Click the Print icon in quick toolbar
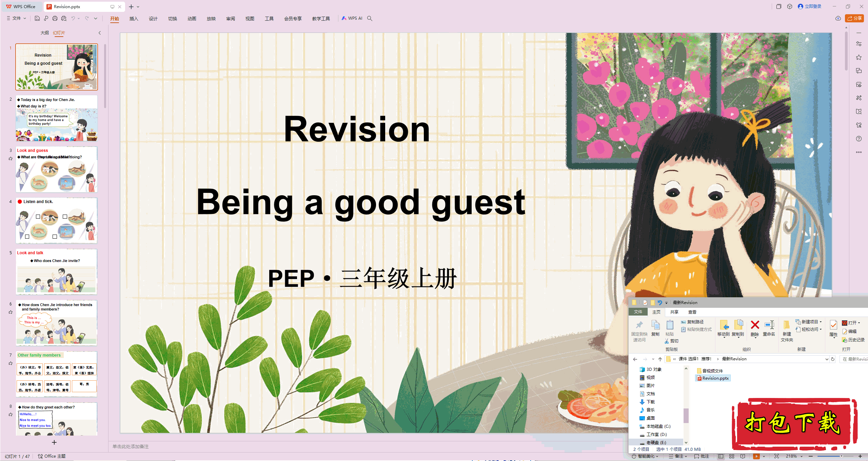Viewport: 868px width, 461px height. click(x=55, y=18)
